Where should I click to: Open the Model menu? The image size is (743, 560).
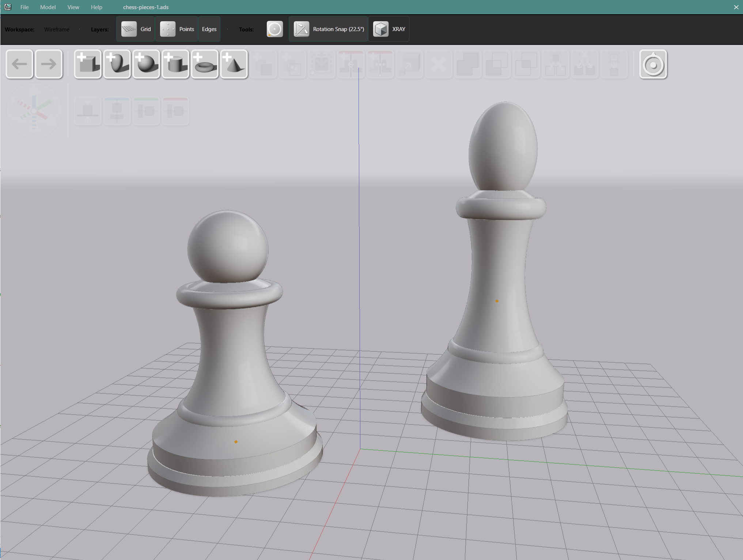[48, 7]
